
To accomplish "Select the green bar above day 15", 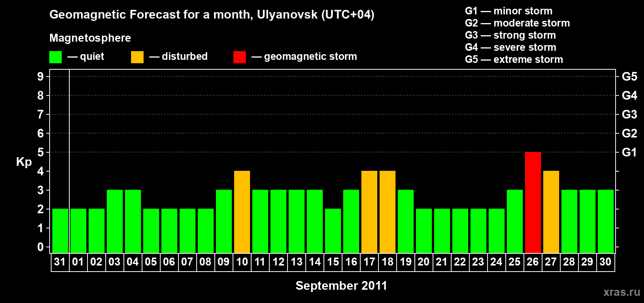I will pyautogui.click(x=333, y=231).
